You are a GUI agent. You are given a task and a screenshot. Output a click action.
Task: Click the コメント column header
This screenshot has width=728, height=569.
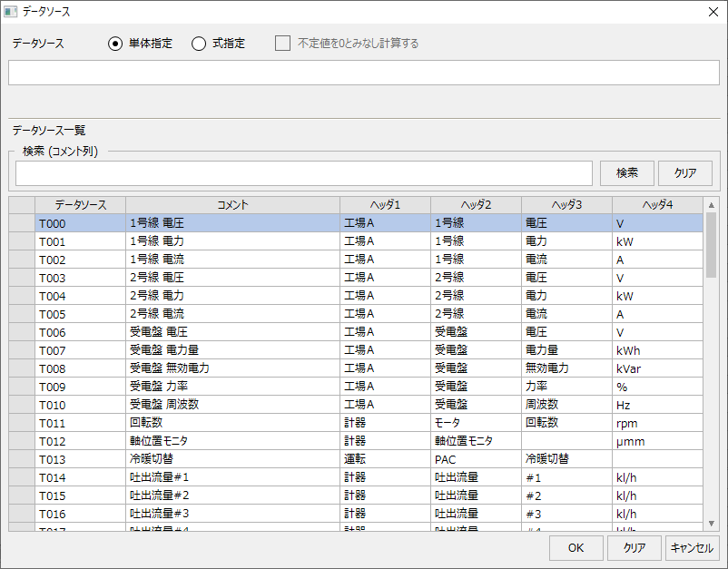(232, 205)
